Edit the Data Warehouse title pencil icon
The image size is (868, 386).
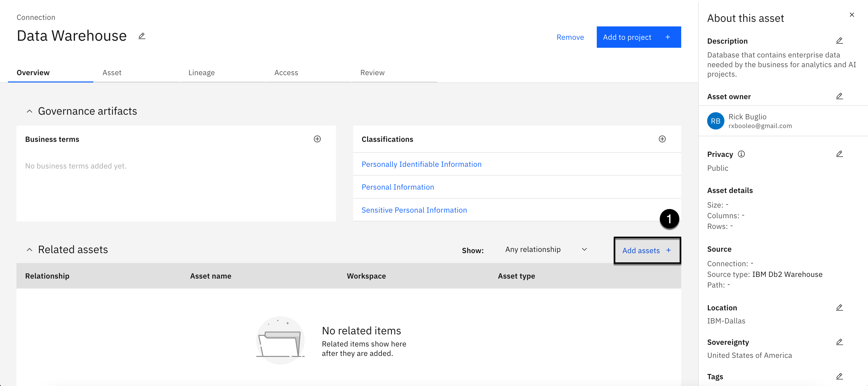[141, 36]
